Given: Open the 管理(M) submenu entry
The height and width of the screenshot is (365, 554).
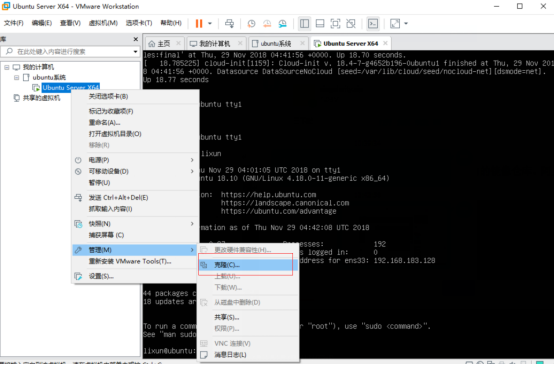Looking at the screenshot, I should pos(135,250).
